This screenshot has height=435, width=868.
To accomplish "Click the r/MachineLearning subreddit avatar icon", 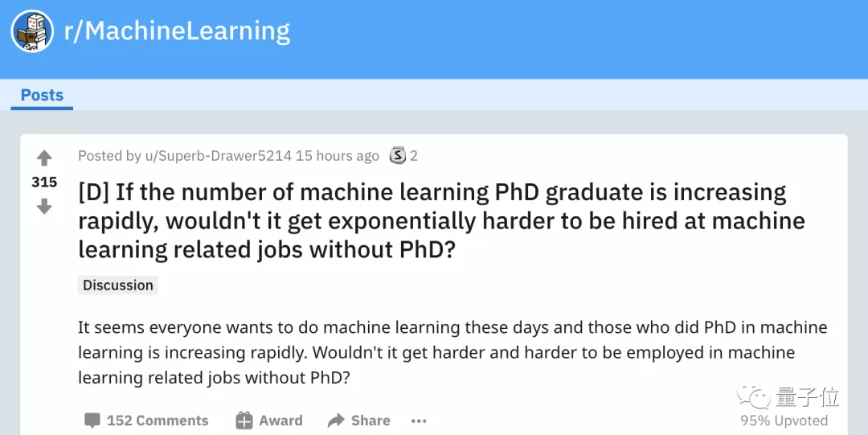I will point(33,31).
